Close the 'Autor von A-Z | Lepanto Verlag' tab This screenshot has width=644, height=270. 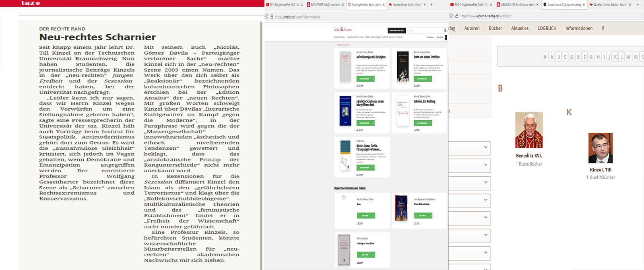pyautogui.click(x=584, y=5)
